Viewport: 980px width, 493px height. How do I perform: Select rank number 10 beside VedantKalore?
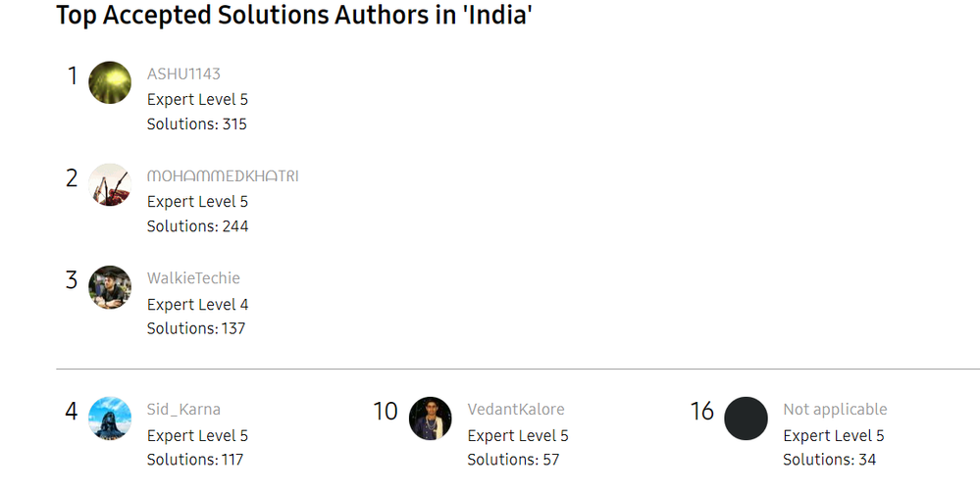385,411
